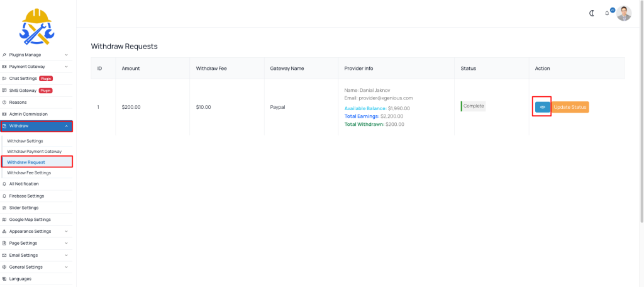Click Plugin badge next to Chat Settings
Viewport: 644px width, 287px height.
(x=46, y=79)
